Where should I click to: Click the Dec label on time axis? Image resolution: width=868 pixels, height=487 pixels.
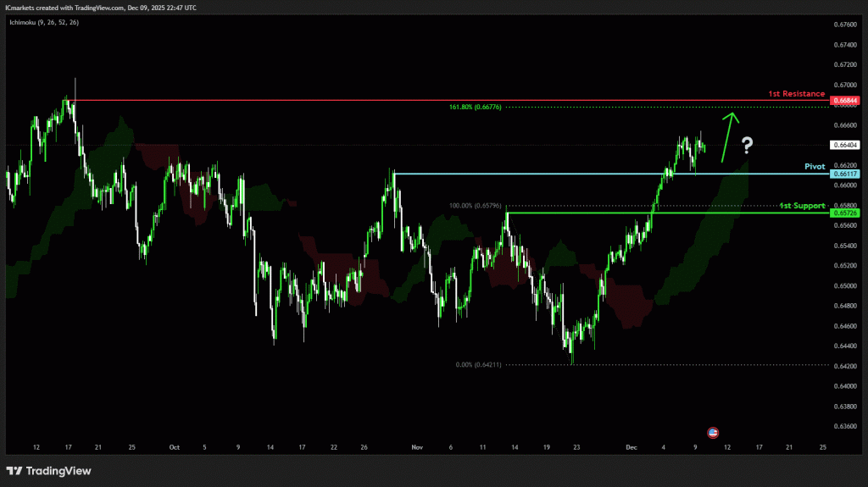[x=630, y=445]
